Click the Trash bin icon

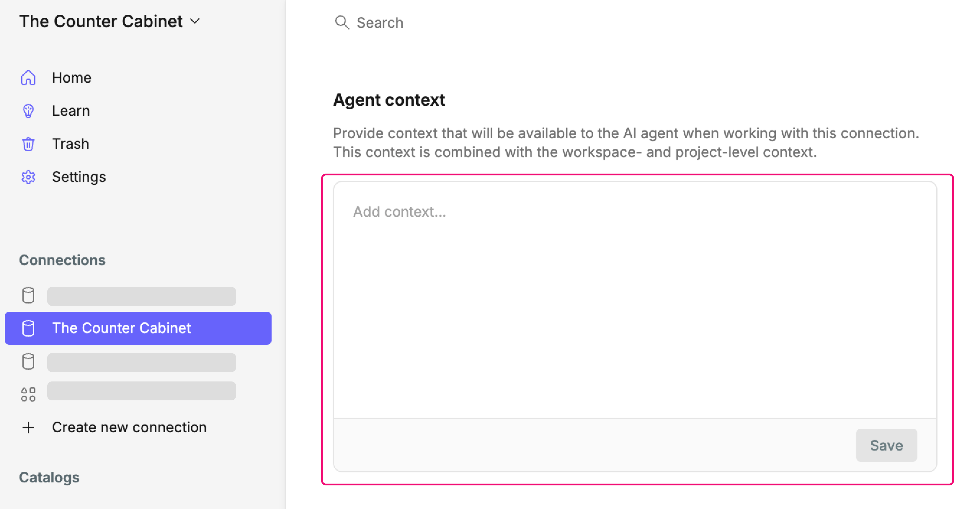pyautogui.click(x=28, y=144)
